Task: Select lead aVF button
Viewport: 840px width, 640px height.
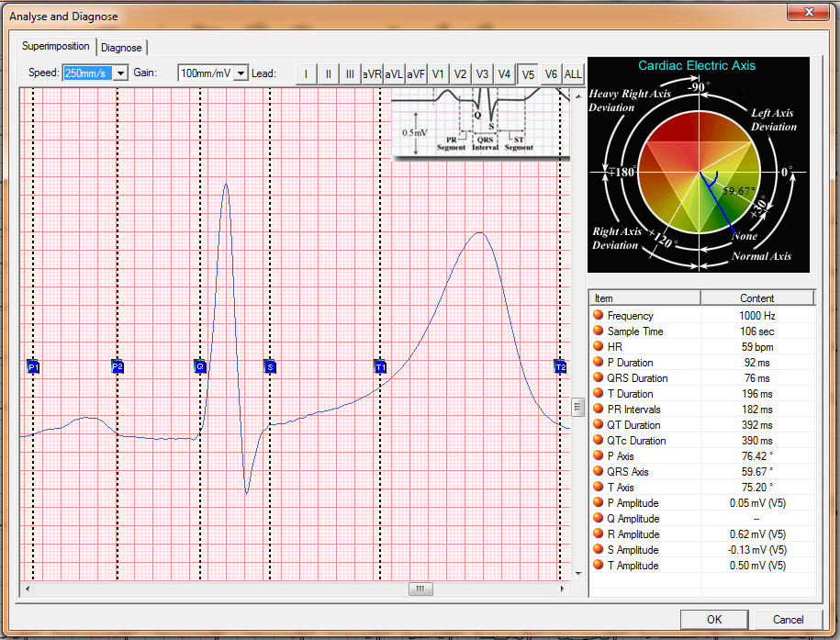Action: tap(416, 74)
